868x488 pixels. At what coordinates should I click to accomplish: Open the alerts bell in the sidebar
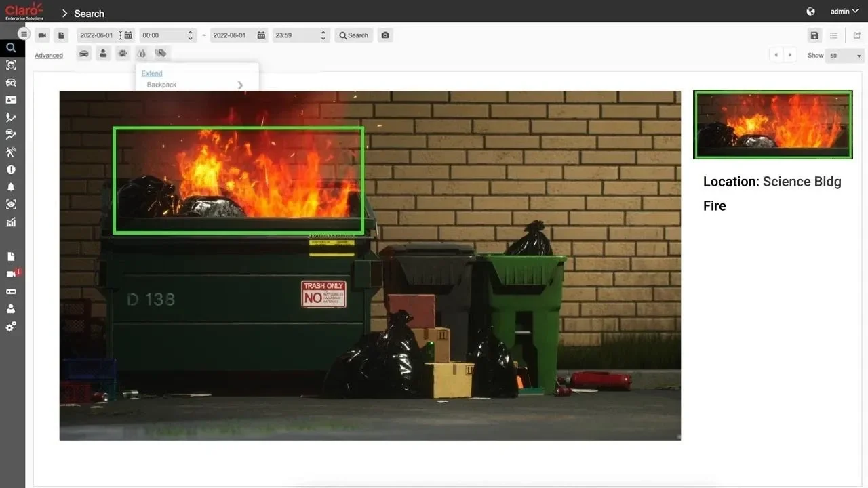(11, 186)
